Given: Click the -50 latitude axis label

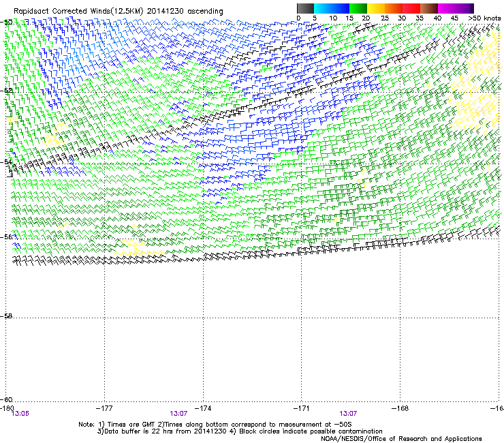Looking at the screenshot, I should point(6,22).
